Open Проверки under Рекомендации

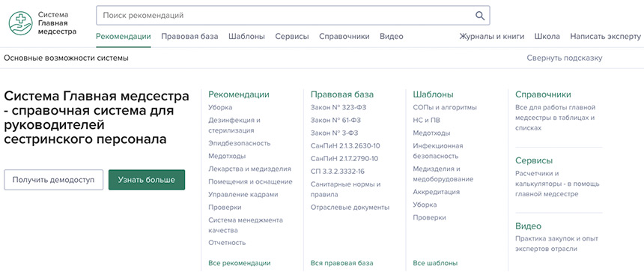click(225, 207)
